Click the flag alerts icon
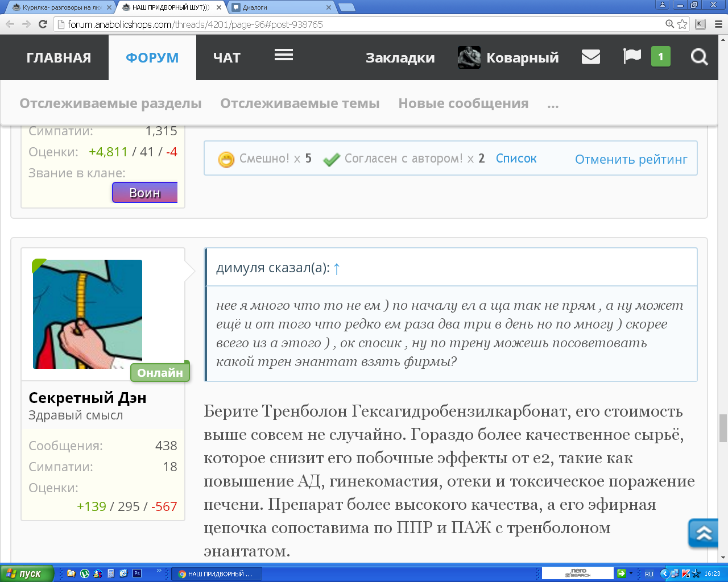This screenshot has height=582, width=728. [632, 56]
